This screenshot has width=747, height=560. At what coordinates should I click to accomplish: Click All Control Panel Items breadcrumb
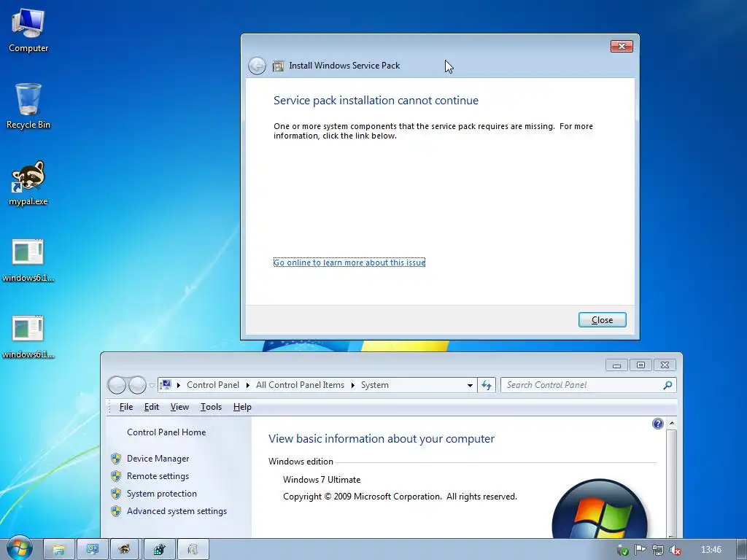click(300, 385)
